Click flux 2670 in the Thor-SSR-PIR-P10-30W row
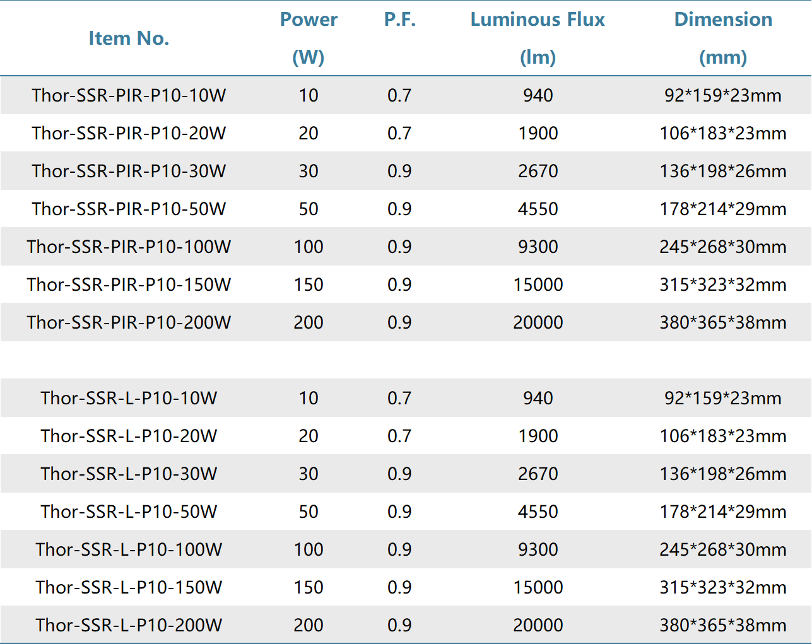The width and height of the screenshot is (812, 644). 538,171
